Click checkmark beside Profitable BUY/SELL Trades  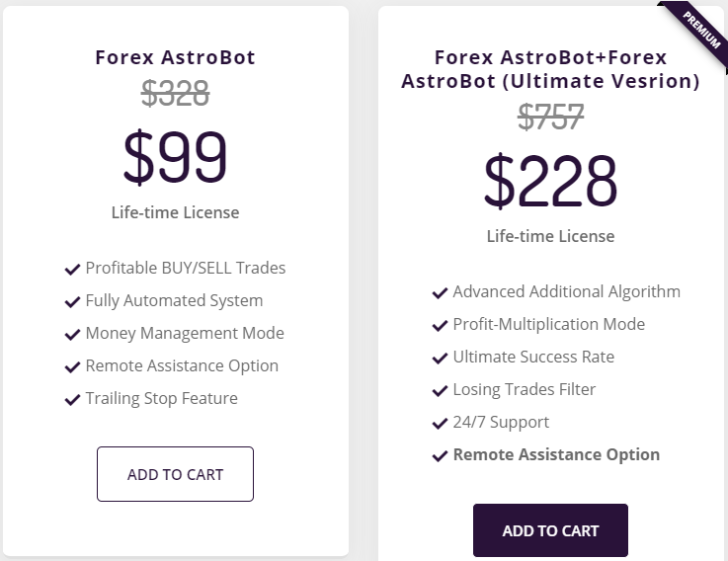(72, 269)
